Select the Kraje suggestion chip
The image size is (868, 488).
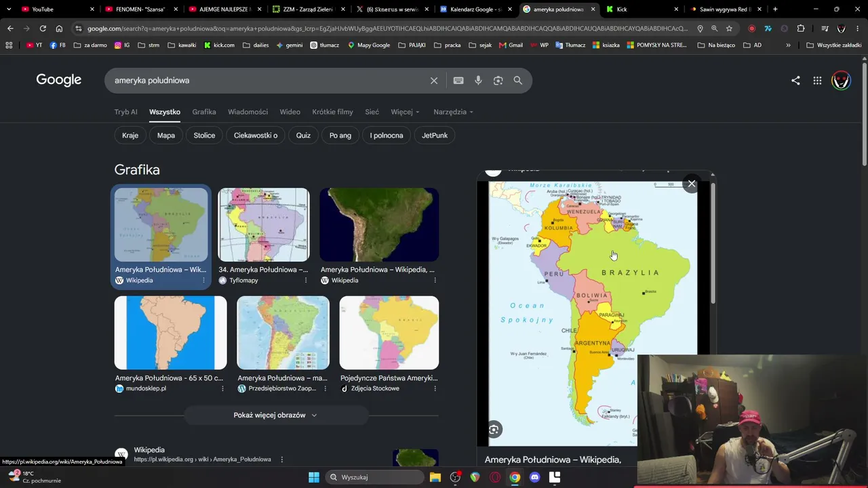pos(130,136)
